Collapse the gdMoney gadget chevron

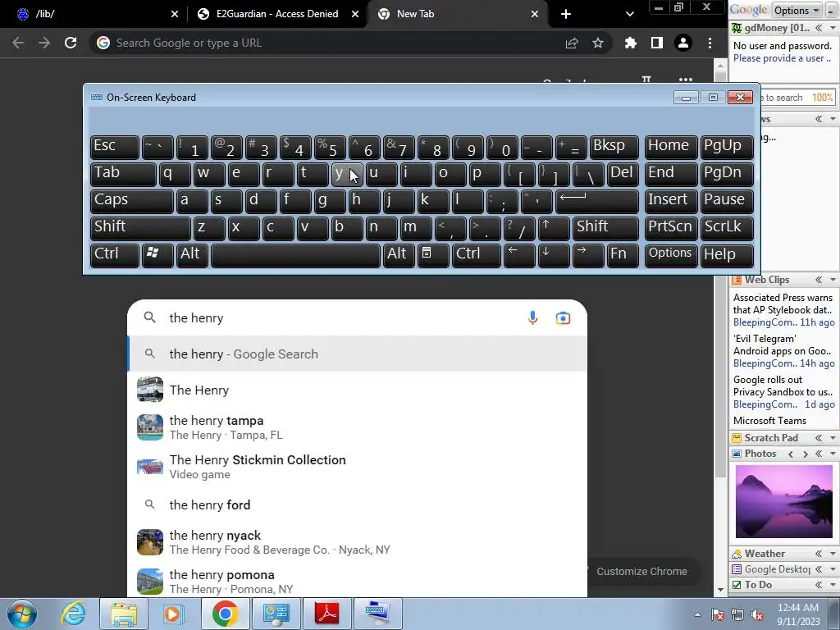tap(819, 28)
